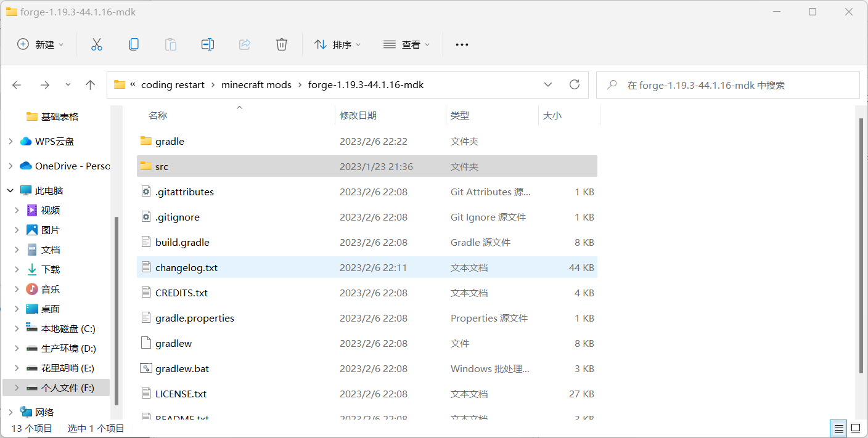Open the Sort dropdown menu
Image resolution: width=868 pixels, height=438 pixels.
coord(338,44)
